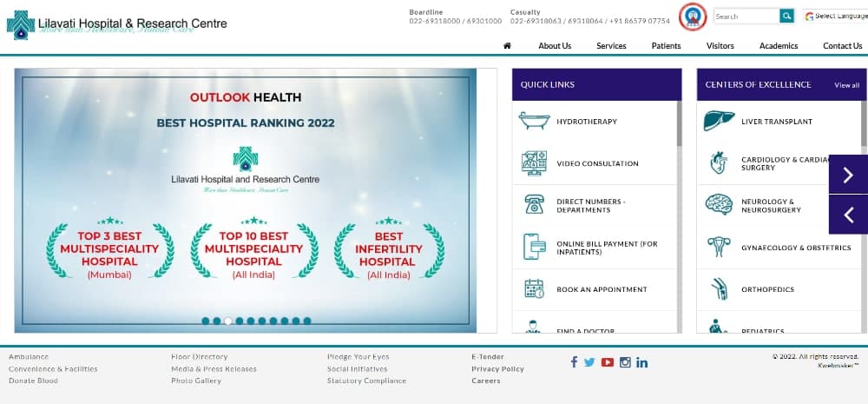Click the brain icon for Neurology
Image resolution: width=868 pixels, height=404 pixels.
(x=719, y=205)
